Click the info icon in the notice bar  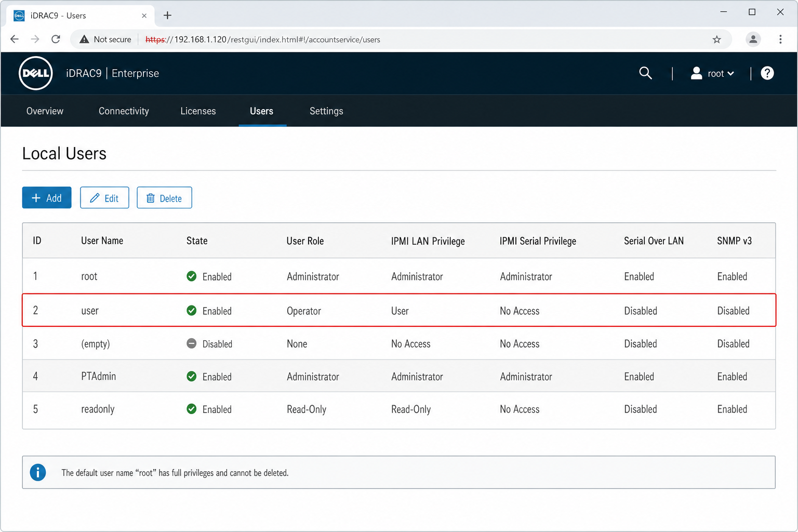point(38,472)
